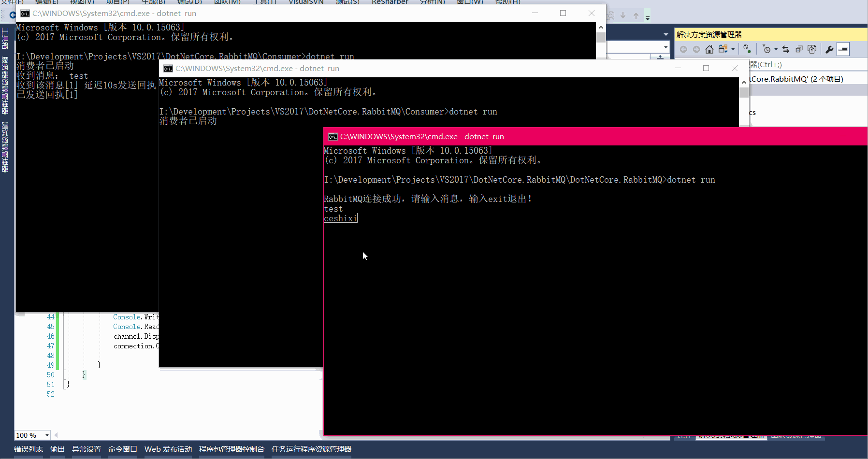Switch to the 异常设置 bottom tab
The height and width of the screenshot is (459, 868).
click(x=87, y=449)
